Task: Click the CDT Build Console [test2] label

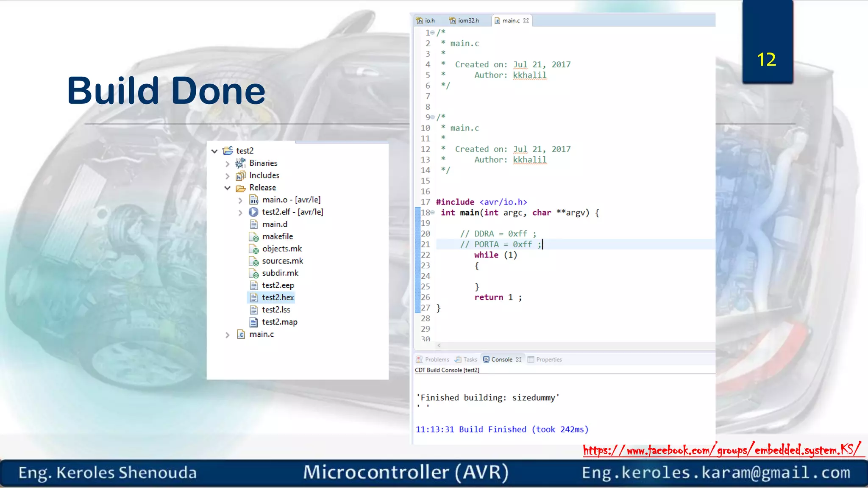Action: tap(447, 370)
